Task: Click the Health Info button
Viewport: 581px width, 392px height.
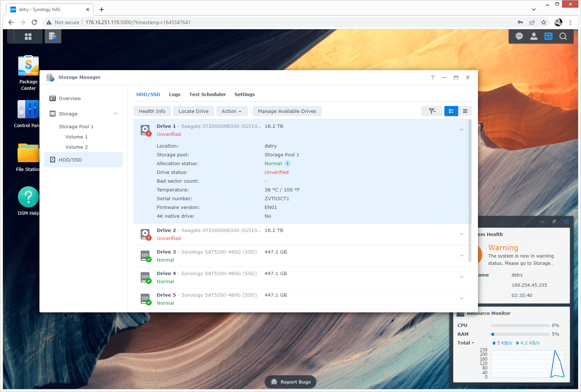Action: pos(152,111)
